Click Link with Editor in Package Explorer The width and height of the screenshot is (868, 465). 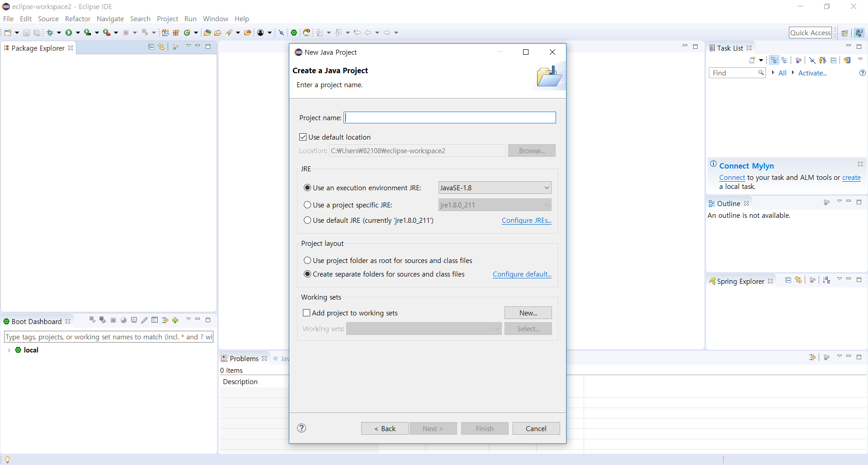[161, 47]
